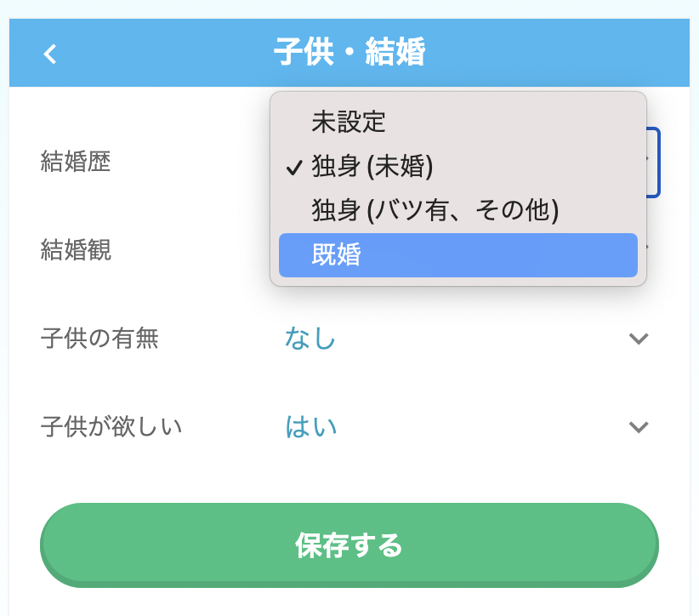Pick 独身 (バツ有、その他) in the list
The width and height of the screenshot is (699, 616).
click(x=435, y=210)
